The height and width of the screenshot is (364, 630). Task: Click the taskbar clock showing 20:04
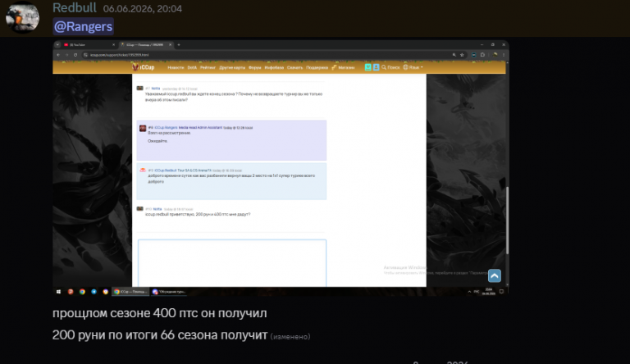click(x=489, y=292)
